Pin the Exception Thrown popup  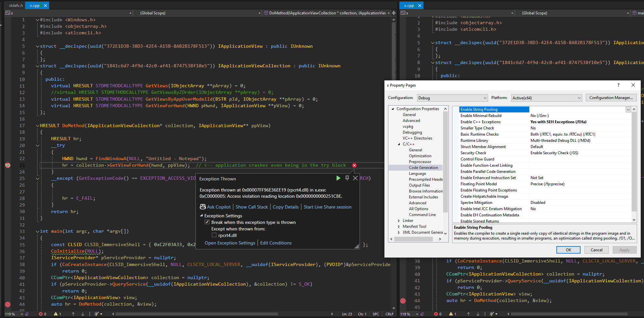[x=347, y=178]
